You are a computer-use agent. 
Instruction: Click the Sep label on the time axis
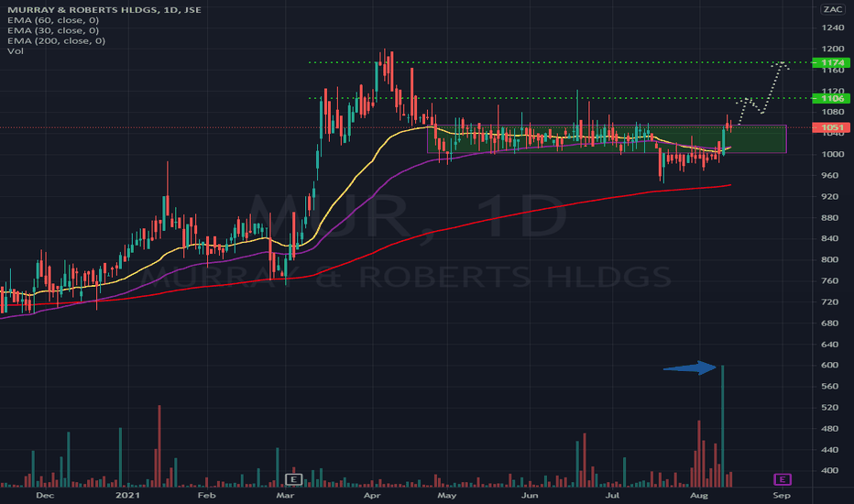[782, 495]
